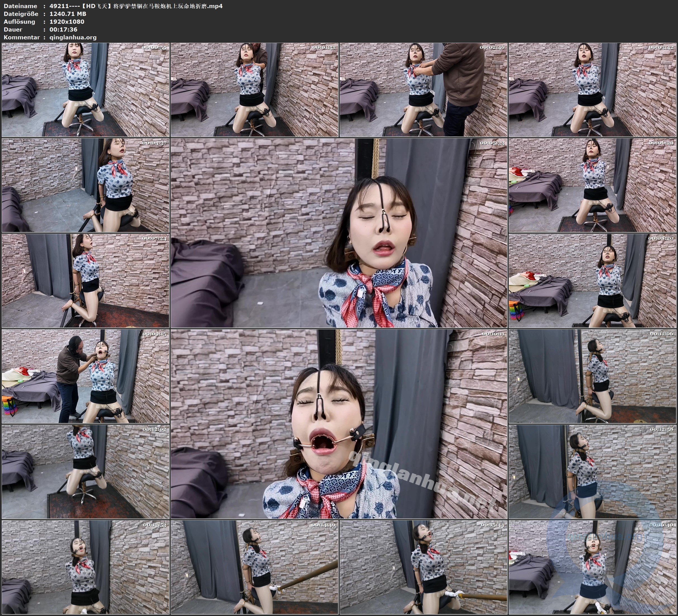Click the thumbnail timestamped 00:06:29
Viewport: 678px width, 616px height.
pyautogui.click(x=593, y=185)
